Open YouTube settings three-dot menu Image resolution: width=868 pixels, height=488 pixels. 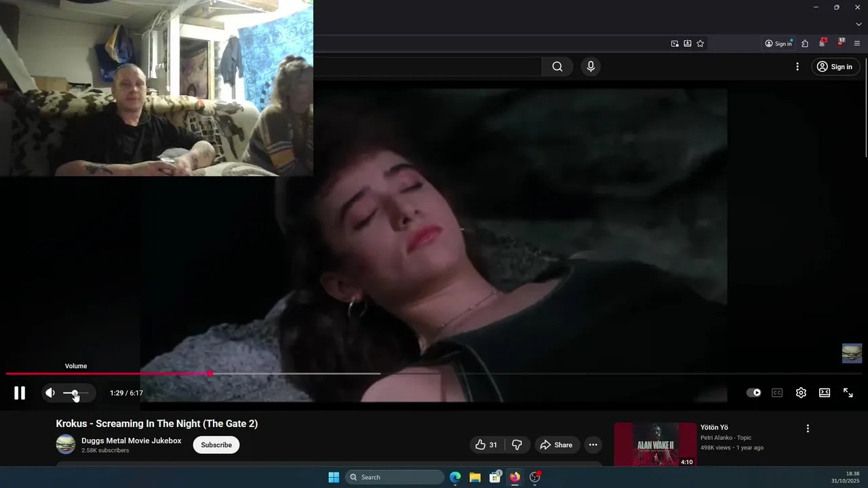(x=797, y=66)
